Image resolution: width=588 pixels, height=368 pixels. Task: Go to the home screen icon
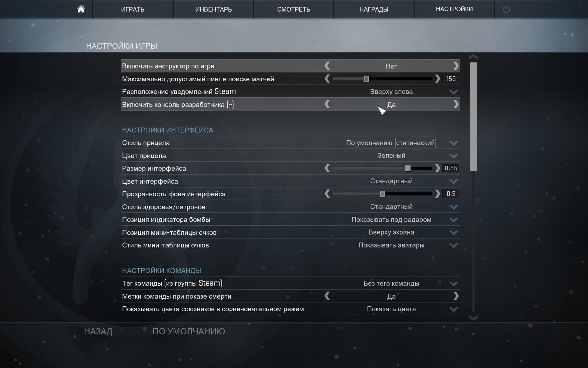click(81, 9)
